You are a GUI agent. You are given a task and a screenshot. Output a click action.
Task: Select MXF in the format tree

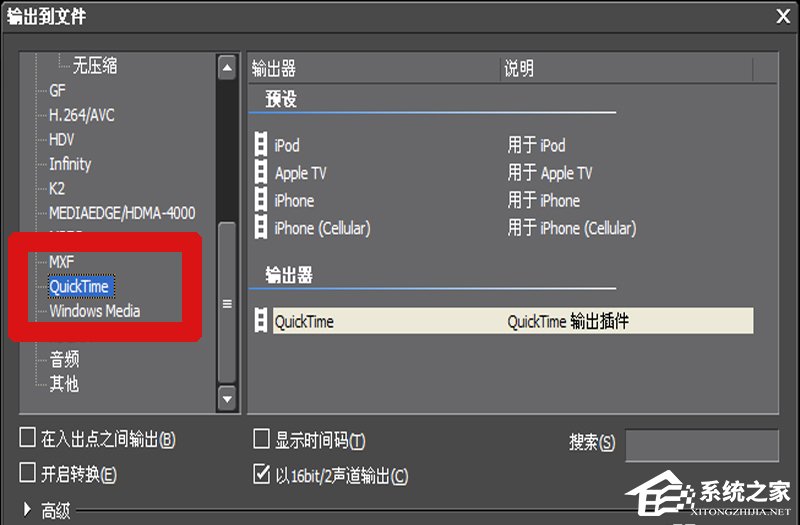[x=61, y=262]
